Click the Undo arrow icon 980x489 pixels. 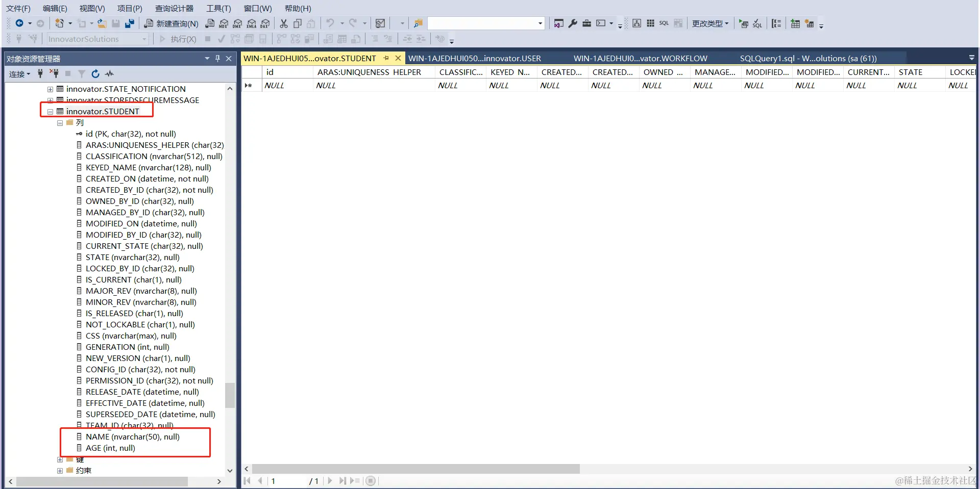click(x=330, y=23)
